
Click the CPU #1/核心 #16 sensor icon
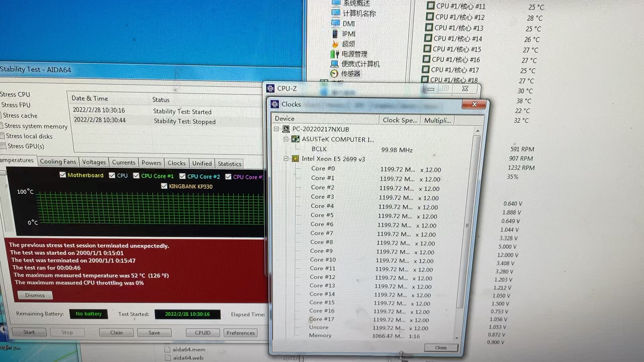(x=426, y=59)
